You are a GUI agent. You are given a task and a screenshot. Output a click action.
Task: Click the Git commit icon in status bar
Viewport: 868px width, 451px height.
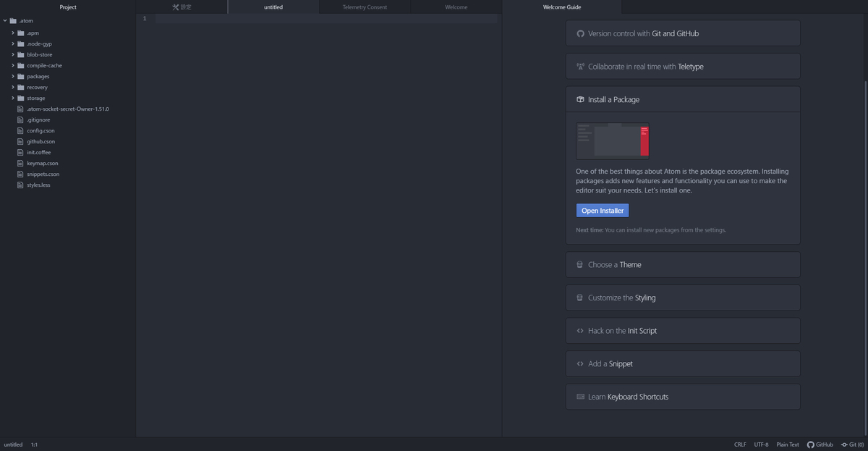tap(844, 444)
